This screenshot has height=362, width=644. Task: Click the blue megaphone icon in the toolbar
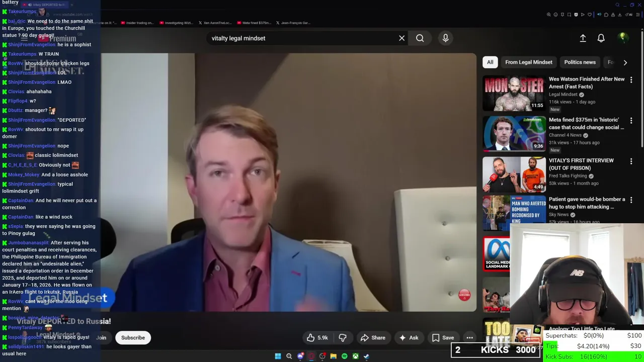click(599, 15)
